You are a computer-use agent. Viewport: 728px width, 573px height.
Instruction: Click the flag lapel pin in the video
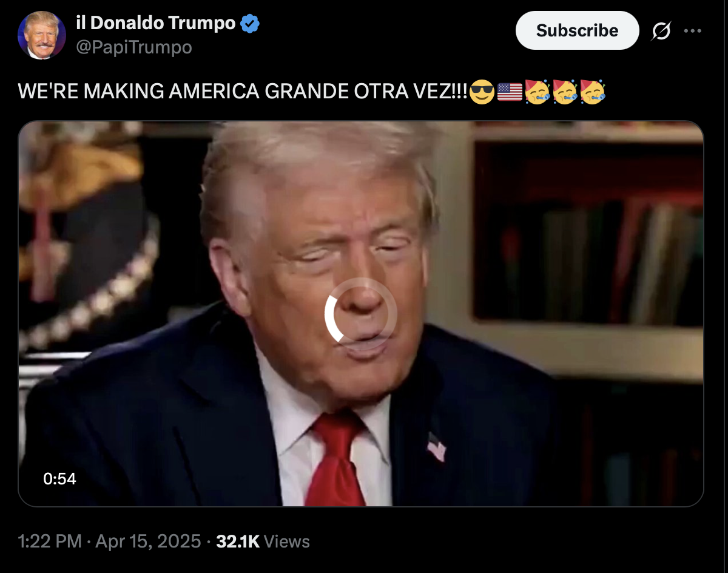[x=436, y=447]
